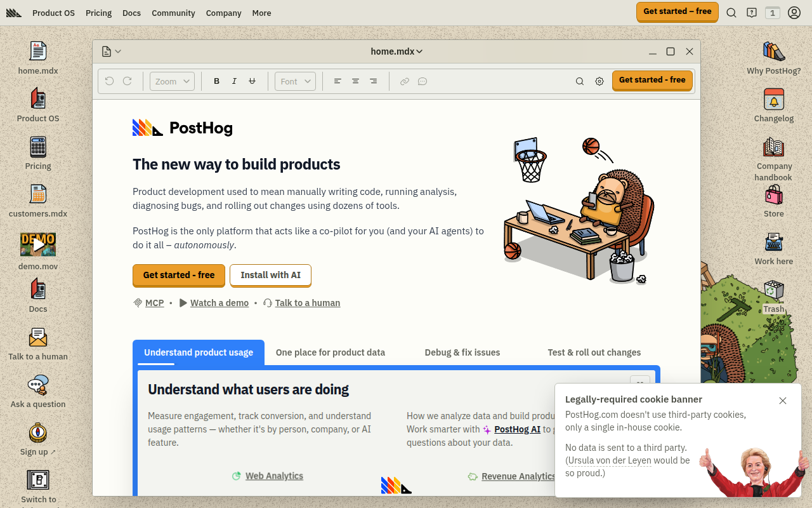The width and height of the screenshot is (812, 508).
Task: Open the Trash desktop icon
Action: (x=774, y=296)
